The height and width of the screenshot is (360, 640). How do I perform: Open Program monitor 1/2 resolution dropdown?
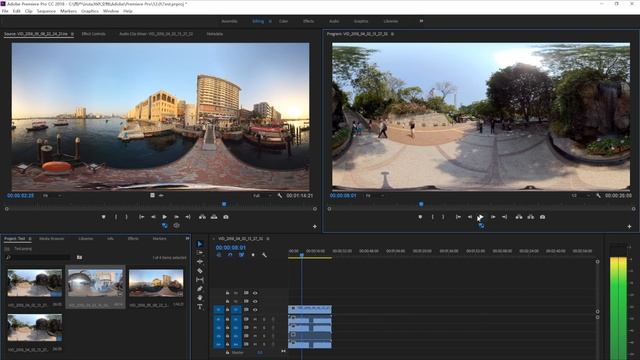[x=580, y=196]
